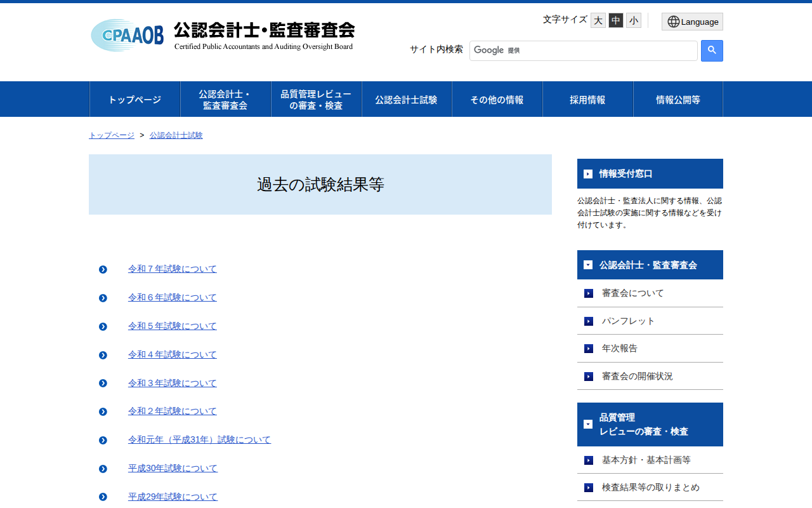The image size is (812, 508).
Task: Click the Google site search input field
Action: click(x=584, y=51)
